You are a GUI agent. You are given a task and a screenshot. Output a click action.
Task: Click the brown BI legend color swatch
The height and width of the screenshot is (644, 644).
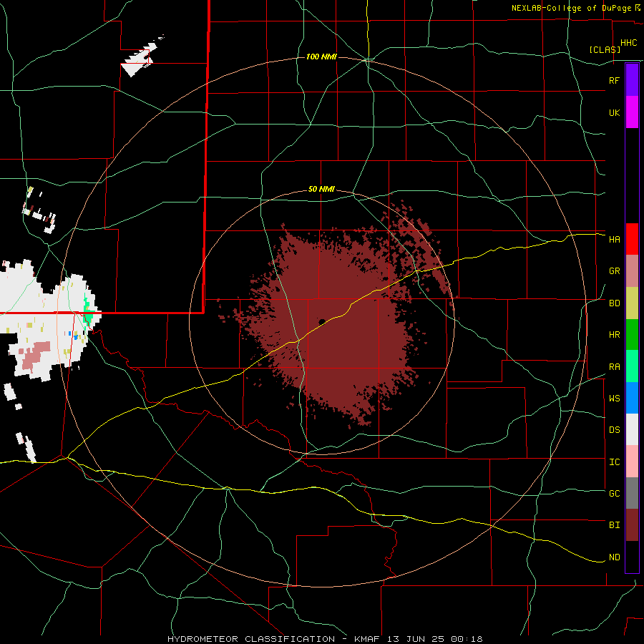tap(632, 525)
